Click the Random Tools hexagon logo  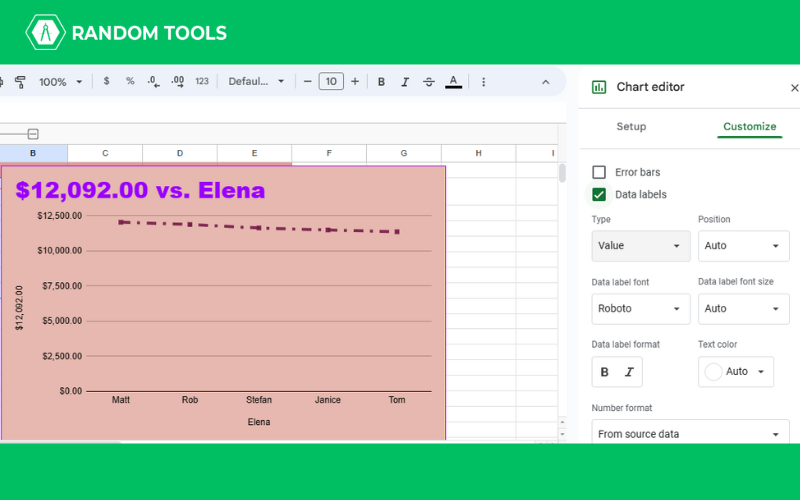[45, 32]
